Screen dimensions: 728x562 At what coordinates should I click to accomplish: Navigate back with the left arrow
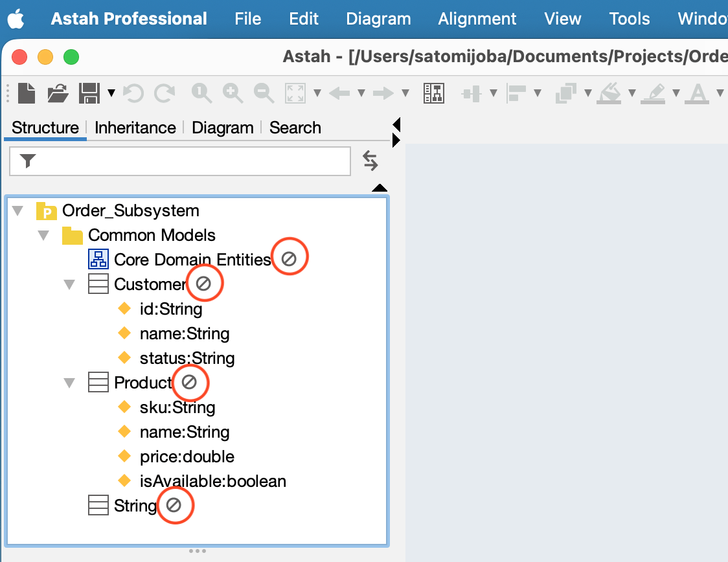tap(339, 93)
